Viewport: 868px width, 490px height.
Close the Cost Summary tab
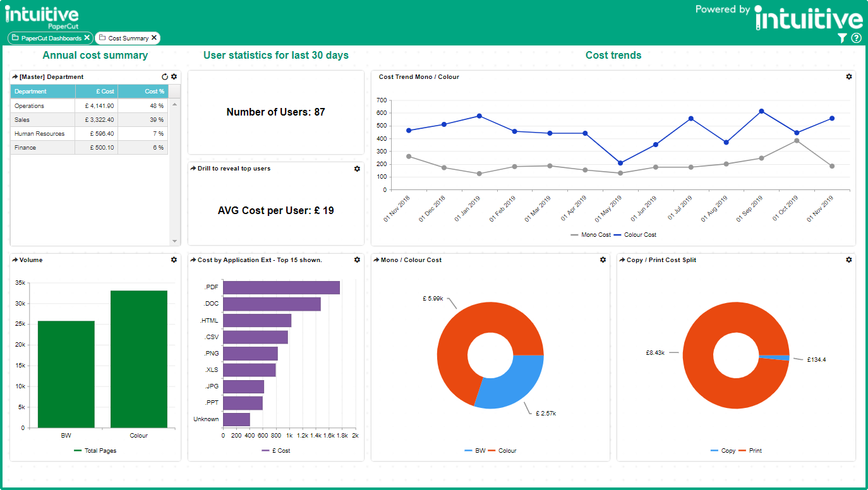tap(154, 38)
